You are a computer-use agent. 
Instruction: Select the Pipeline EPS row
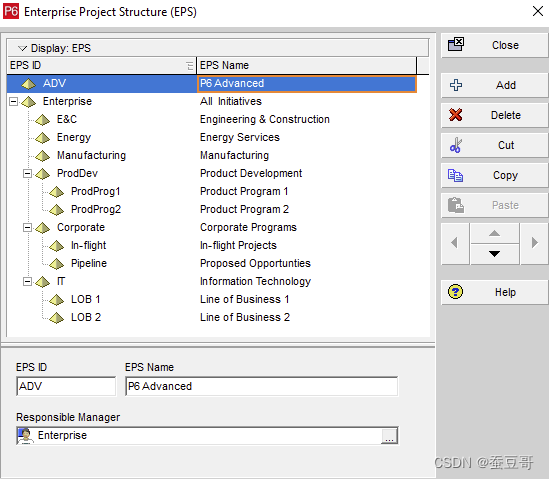[x=212, y=263]
